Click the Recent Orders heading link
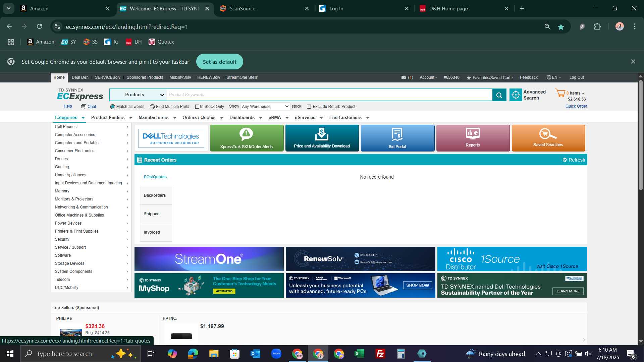The image size is (644, 362). tap(160, 160)
